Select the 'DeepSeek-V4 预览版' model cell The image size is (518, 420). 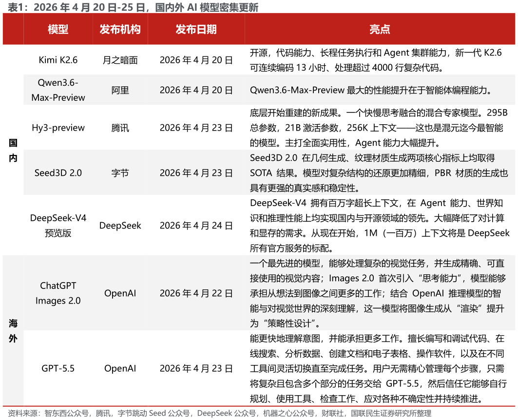(x=58, y=225)
